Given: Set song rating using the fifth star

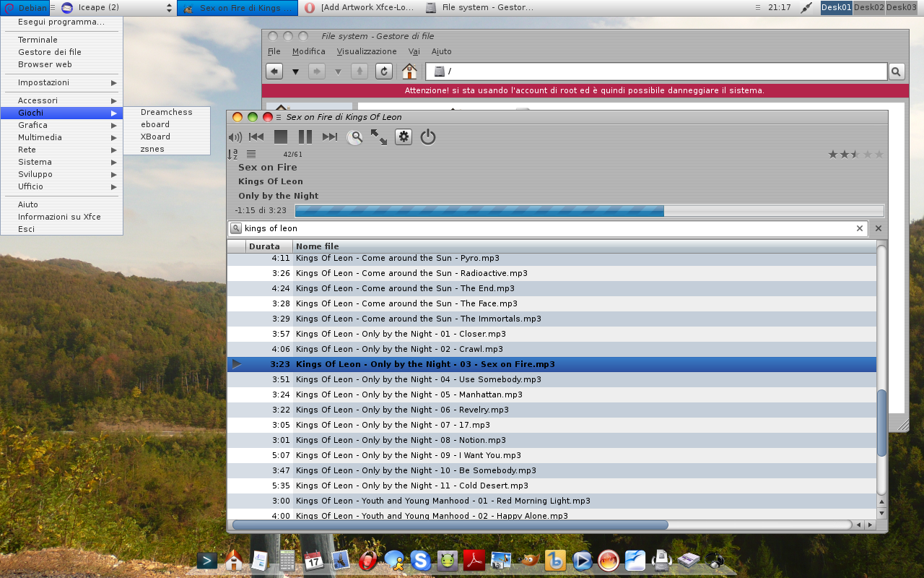Looking at the screenshot, I should click(879, 154).
